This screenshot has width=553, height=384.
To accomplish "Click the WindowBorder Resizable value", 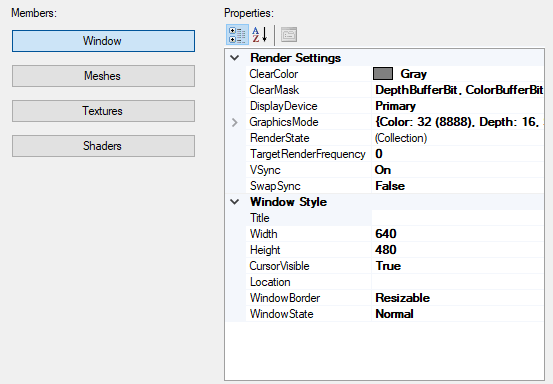I will (x=402, y=298).
